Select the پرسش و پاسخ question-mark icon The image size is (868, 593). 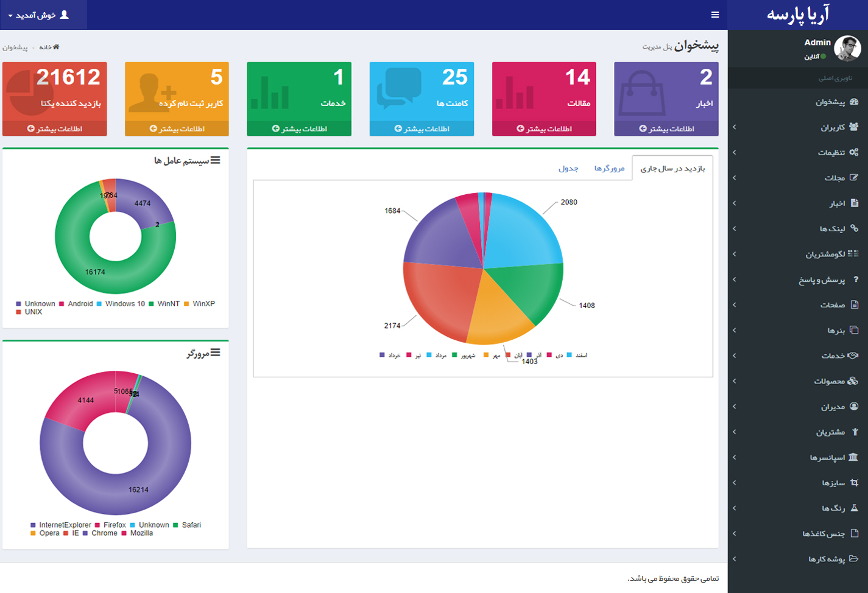[855, 279]
